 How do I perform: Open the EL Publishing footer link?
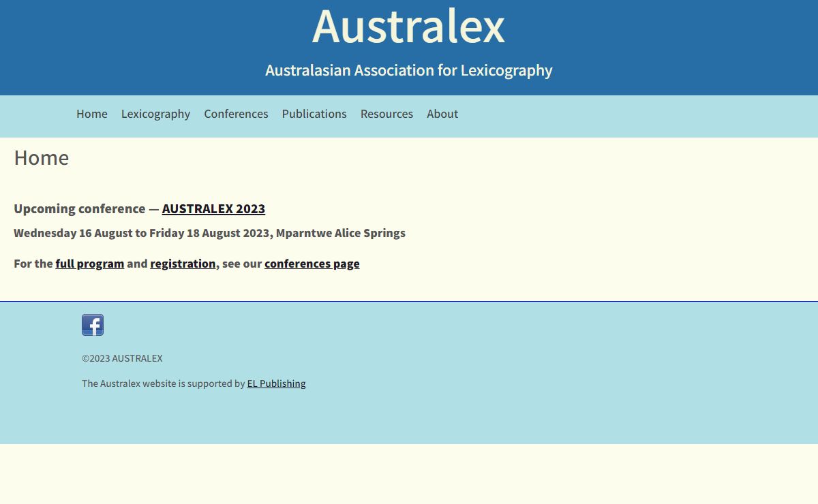[x=276, y=383]
